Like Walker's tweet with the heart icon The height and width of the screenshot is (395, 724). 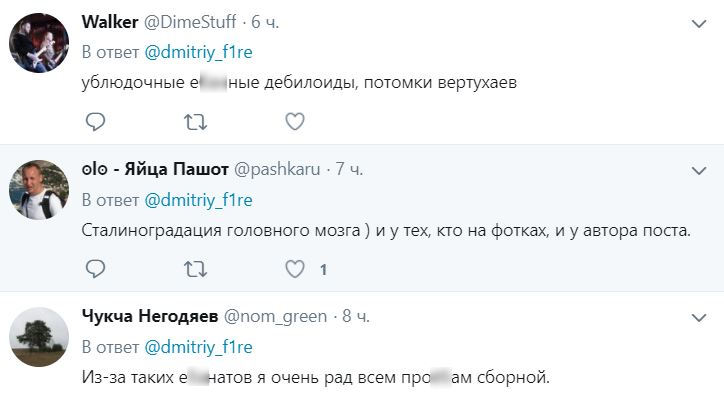click(x=295, y=122)
